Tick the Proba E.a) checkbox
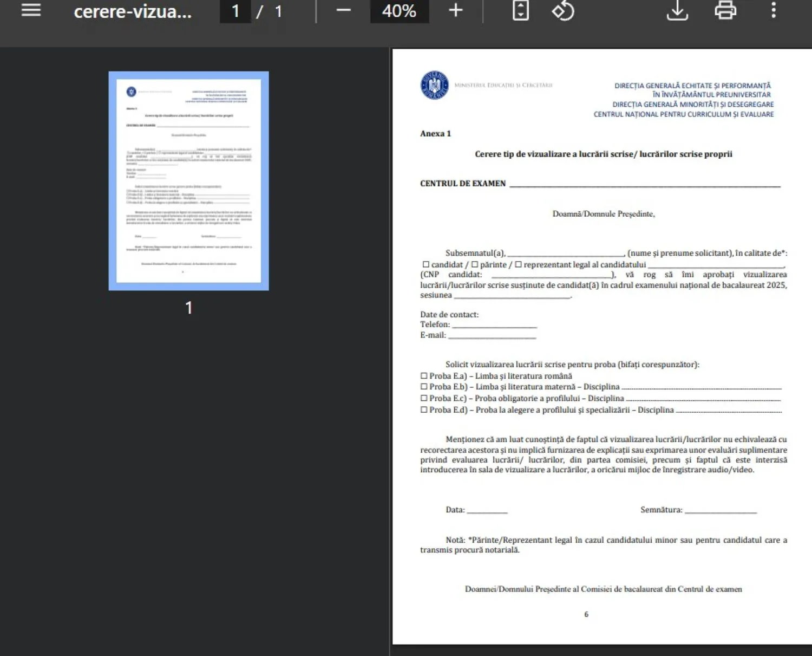 pos(424,375)
